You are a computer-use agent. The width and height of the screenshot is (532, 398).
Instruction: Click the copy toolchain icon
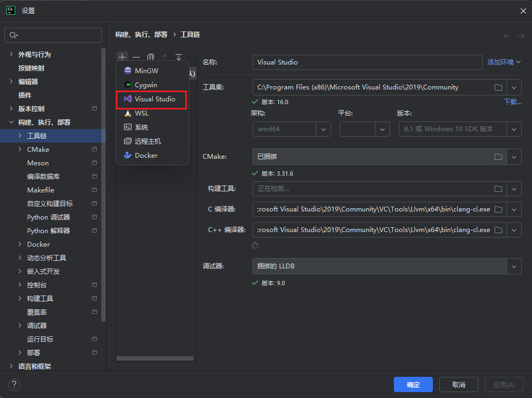(151, 57)
